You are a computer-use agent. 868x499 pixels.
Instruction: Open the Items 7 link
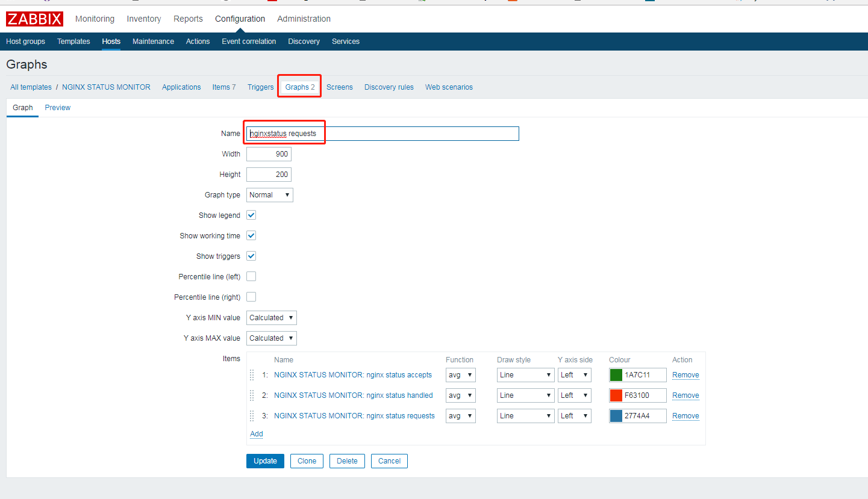click(224, 87)
